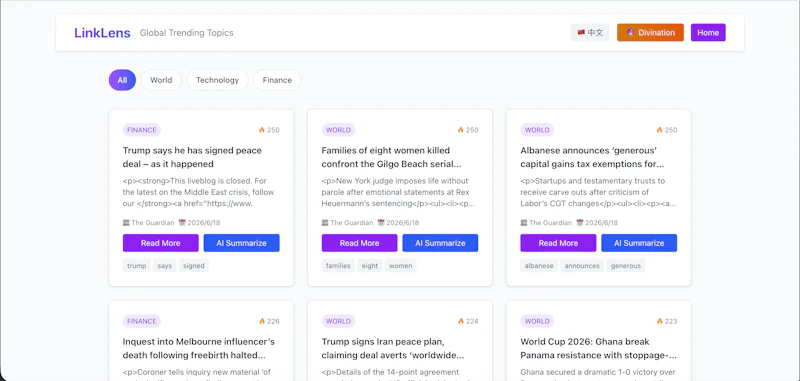Click Read More on Gilgo Beach card
Viewport: 800px width, 381px height.
click(359, 243)
